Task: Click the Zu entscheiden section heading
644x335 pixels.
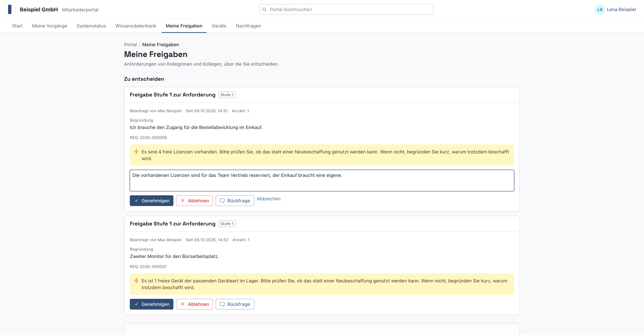Action: [144, 79]
